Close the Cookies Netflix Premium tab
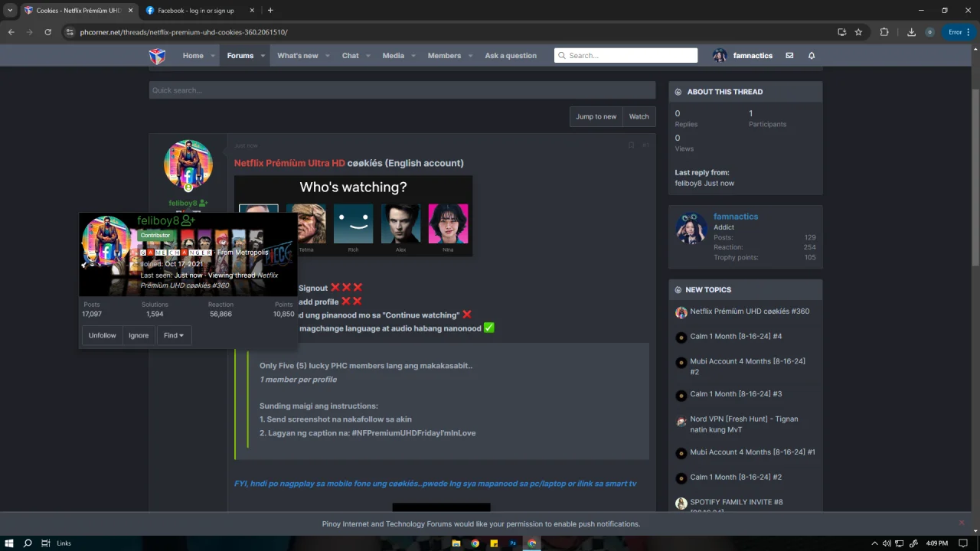The height and width of the screenshot is (551, 980). [130, 11]
